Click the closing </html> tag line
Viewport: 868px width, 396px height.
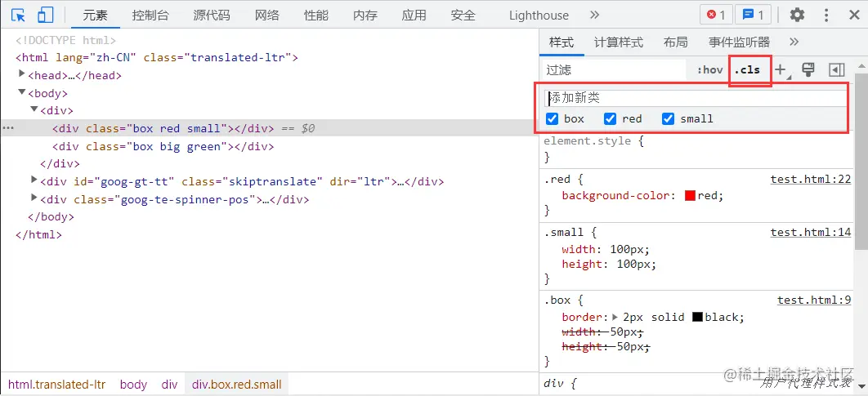(38, 234)
